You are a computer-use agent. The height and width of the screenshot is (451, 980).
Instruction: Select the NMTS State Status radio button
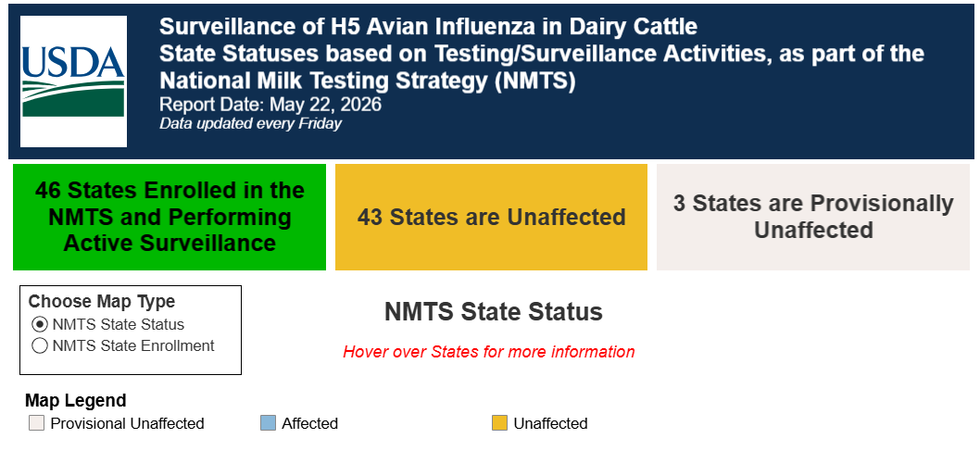(x=40, y=324)
